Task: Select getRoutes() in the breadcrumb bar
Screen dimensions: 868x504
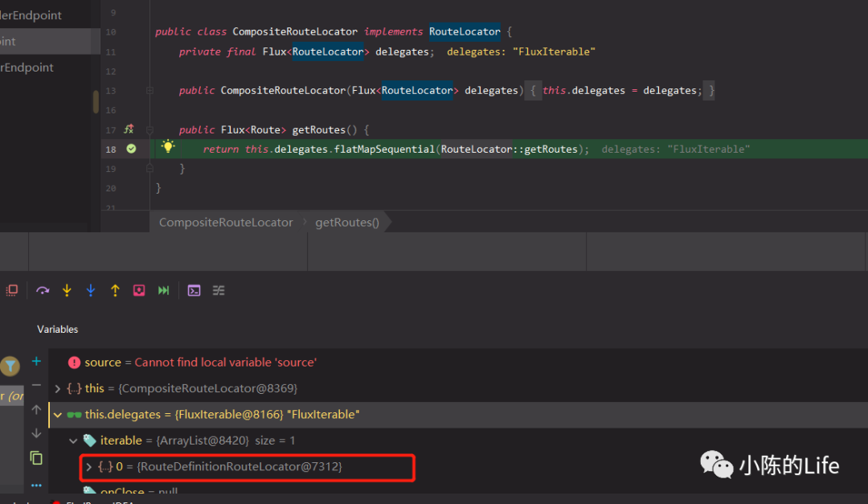Action: tap(347, 222)
